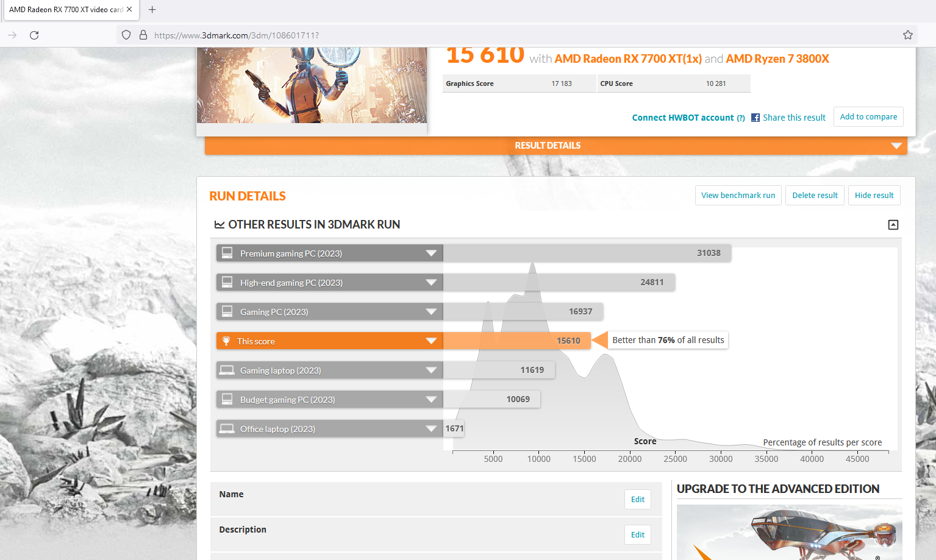Screen dimensions: 936x560
Task: Click View benchmark run button
Action: coord(738,196)
